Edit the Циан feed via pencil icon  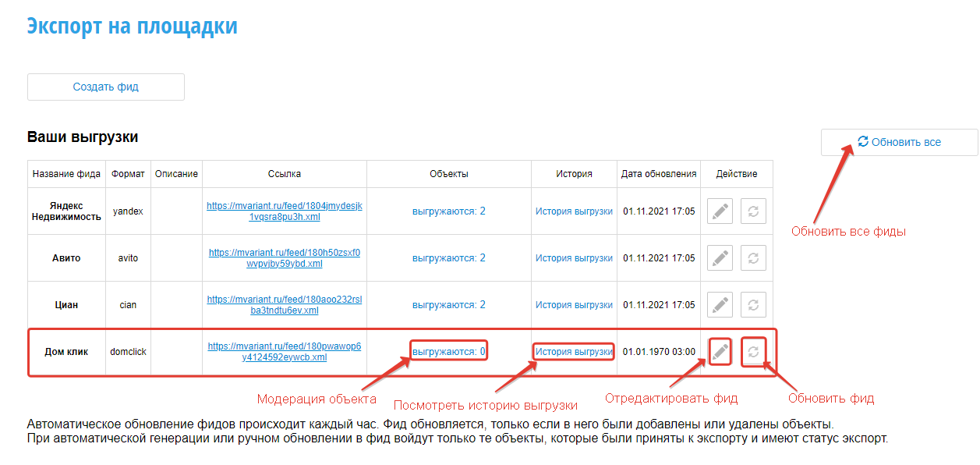point(720,305)
